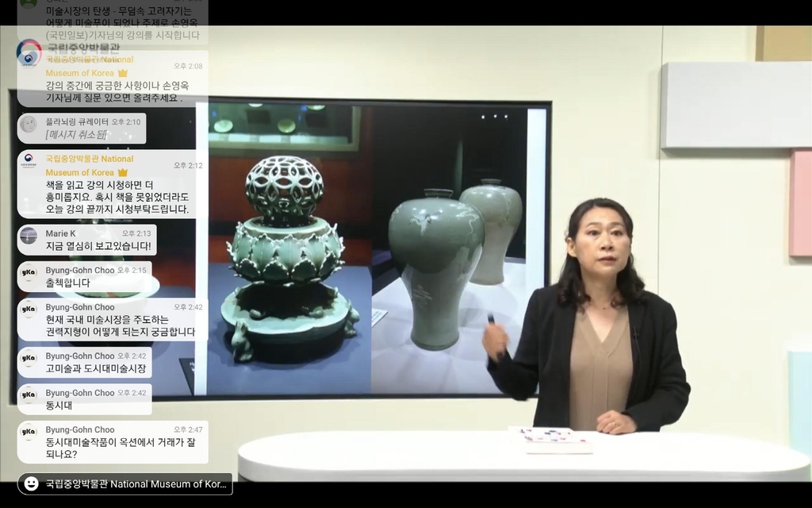Open Byung-Gohn Choo avatar beside 출첵합니다

[x=29, y=272]
